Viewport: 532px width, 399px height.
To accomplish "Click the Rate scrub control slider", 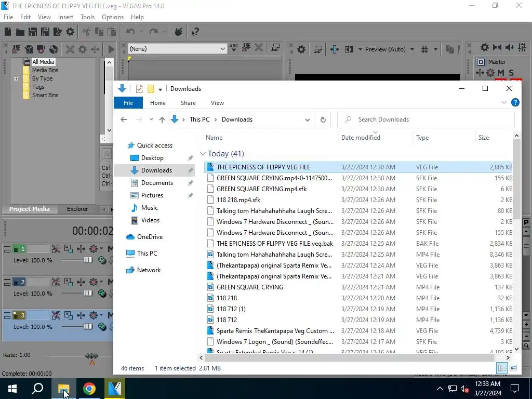I will [91, 356].
